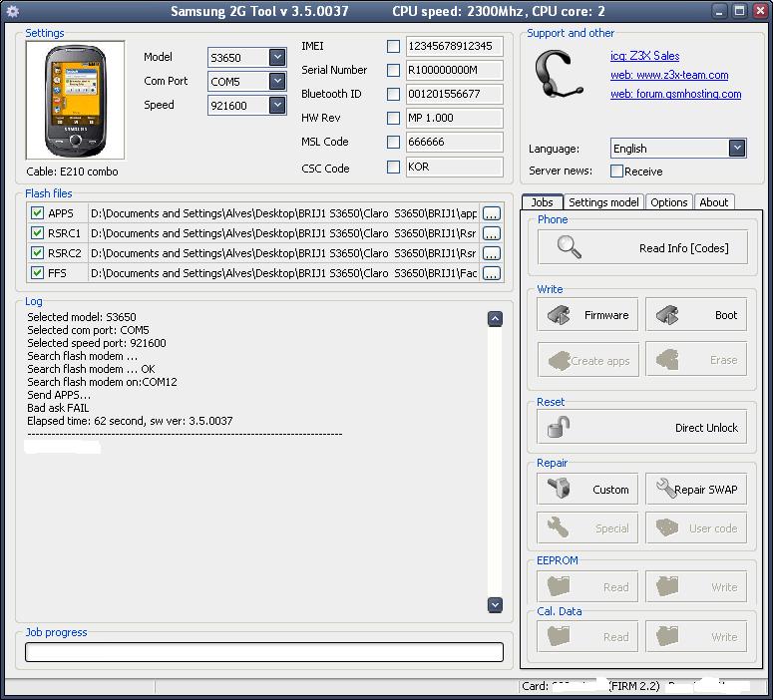The height and width of the screenshot is (700, 773).
Task: Click the wrench icon on Repair SWAP
Action: tap(665, 488)
